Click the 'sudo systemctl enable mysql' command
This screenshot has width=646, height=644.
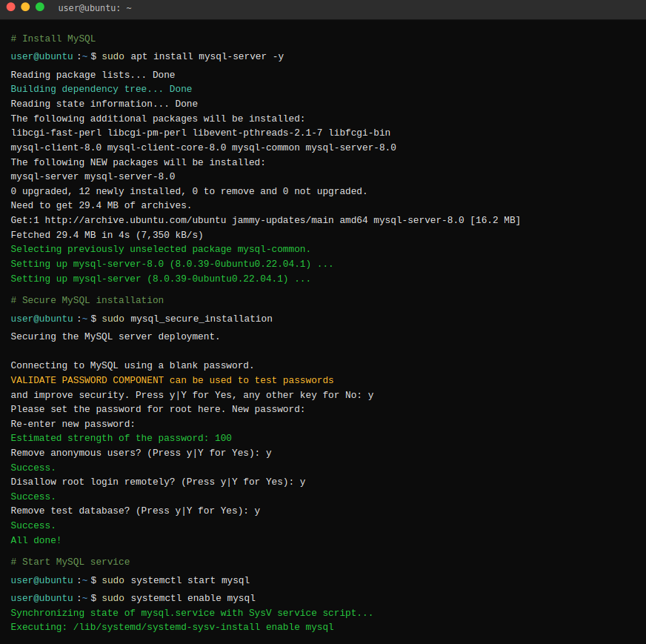pos(179,598)
